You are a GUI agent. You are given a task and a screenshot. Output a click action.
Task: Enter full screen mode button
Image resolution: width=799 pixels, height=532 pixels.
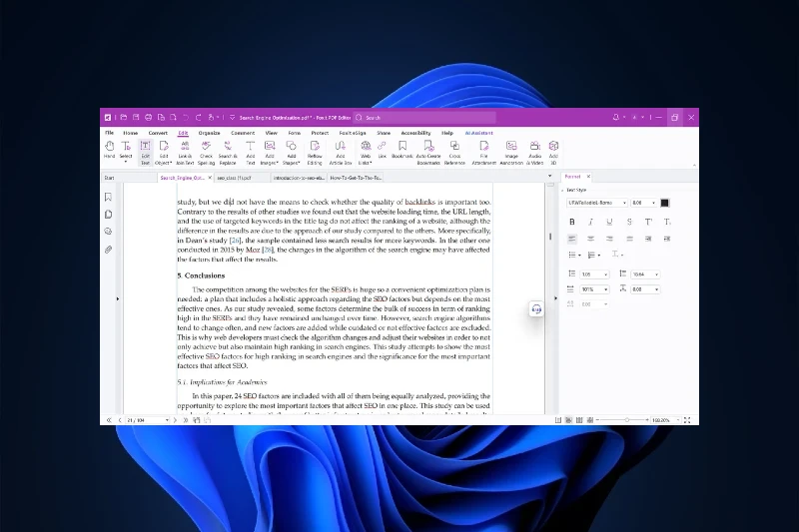tap(687, 420)
